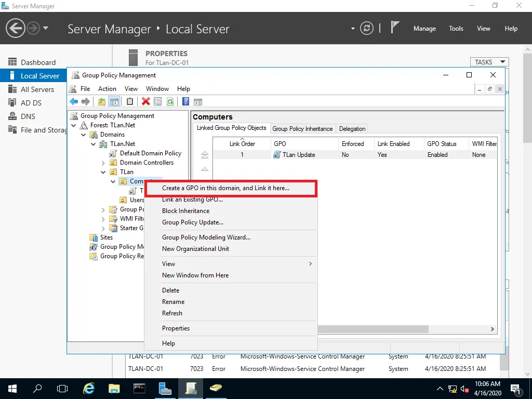
Task: Collapse the TLan.Net domain node
Action: point(94,144)
